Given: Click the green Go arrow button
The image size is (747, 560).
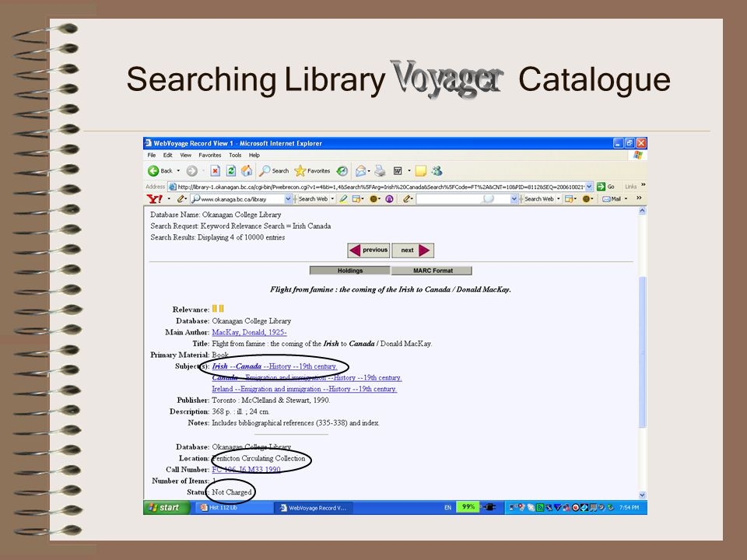Looking at the screenshot, I should 601,187.
